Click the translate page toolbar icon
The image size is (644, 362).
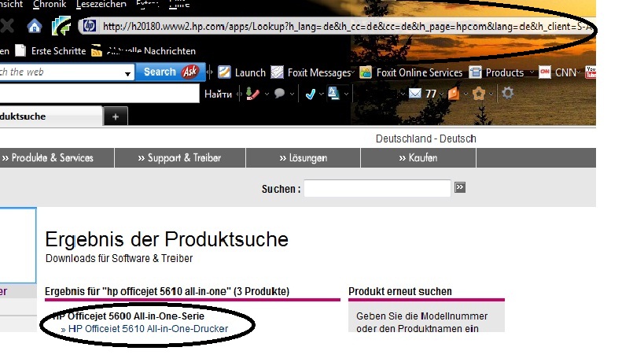(x=333, y=94)
